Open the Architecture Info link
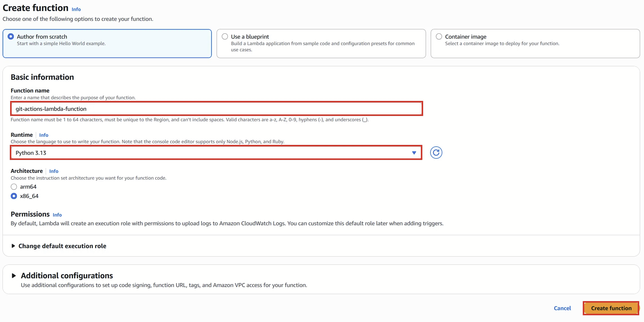The height and width of the screenshot is (322, 644). pos(54,171)
